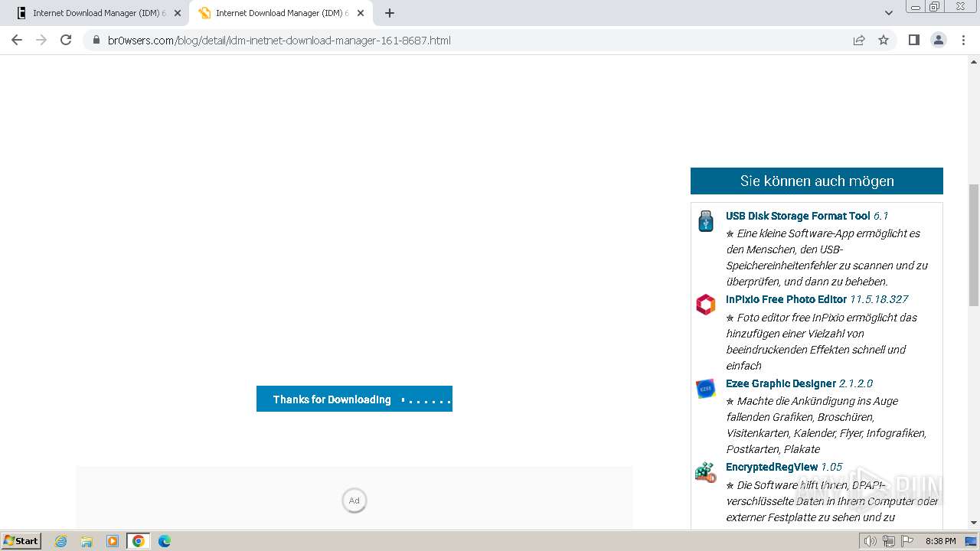This screenshot has width=980, height=551.
Task: Open the volume speaker tray icon
Action: 870,541
